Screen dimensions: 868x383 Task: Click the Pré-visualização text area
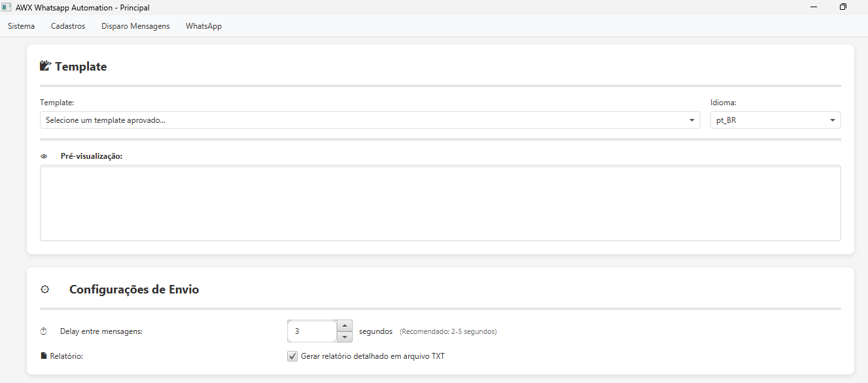[440, 203]
